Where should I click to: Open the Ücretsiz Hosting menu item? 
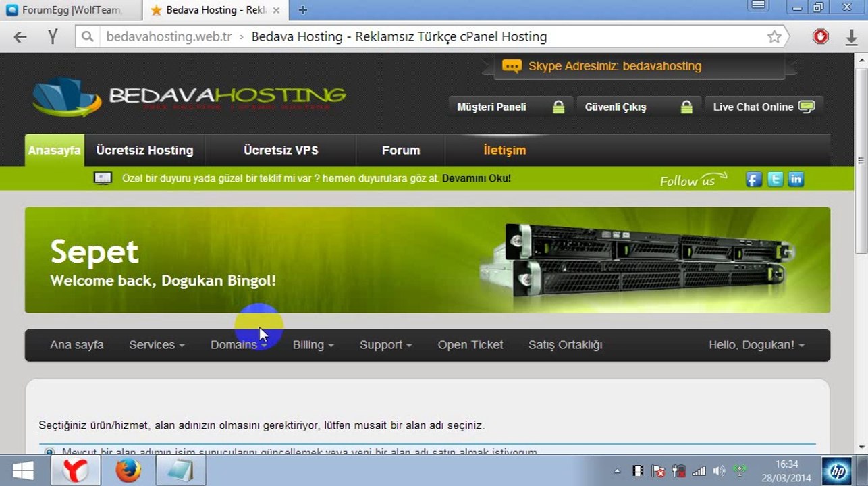pyautogui.click(x=145, y=150)
